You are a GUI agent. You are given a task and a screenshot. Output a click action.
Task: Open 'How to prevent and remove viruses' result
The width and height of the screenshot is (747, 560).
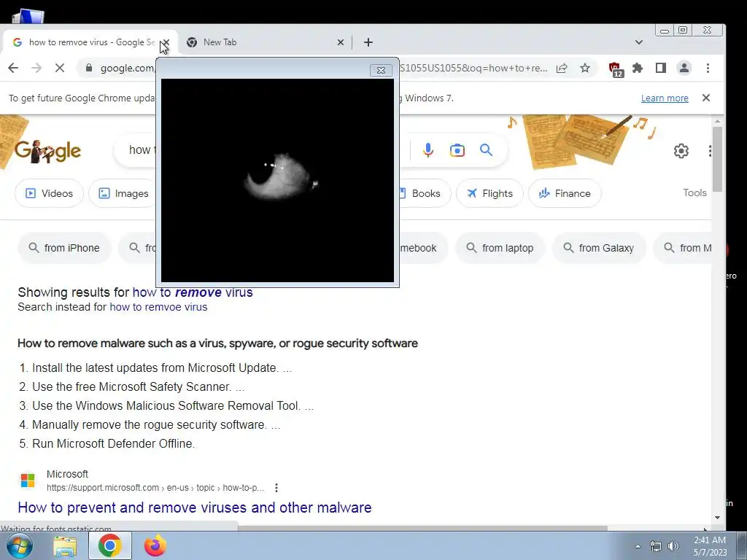(194, 507)
